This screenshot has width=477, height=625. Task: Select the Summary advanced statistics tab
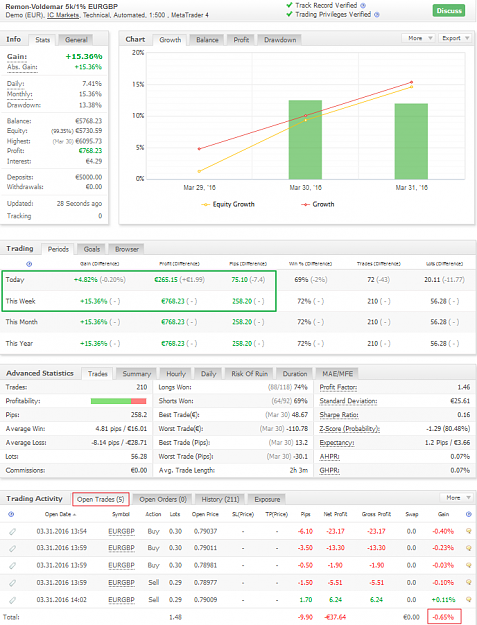click(x=137, y=374)
